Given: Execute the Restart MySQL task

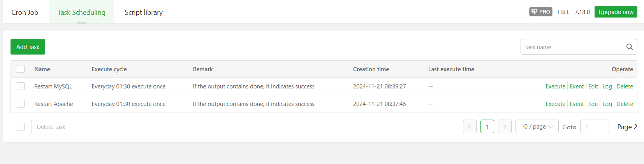Looking at the screenshot, I should [x=555, y=86].
